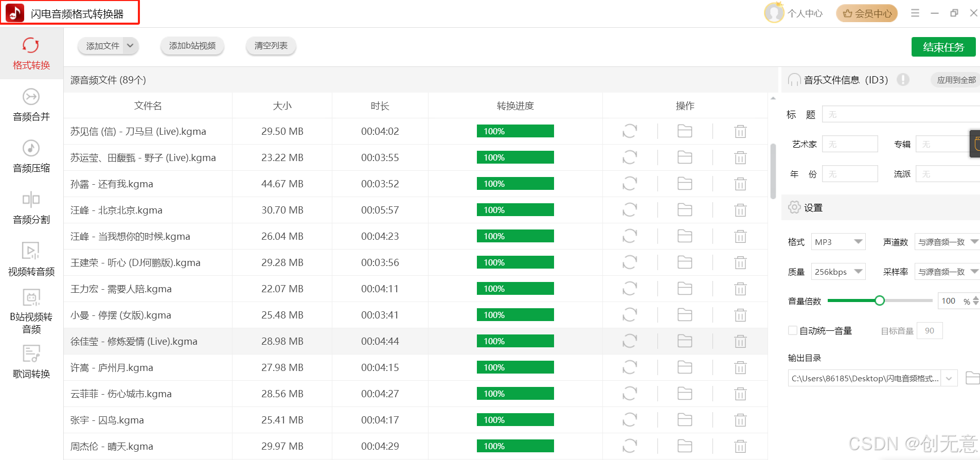Viewport: 980px width, 460px height.
Task: Enable the 自动统一音量 checkbox
Action: pyautogui.click(x=793, y=330)
